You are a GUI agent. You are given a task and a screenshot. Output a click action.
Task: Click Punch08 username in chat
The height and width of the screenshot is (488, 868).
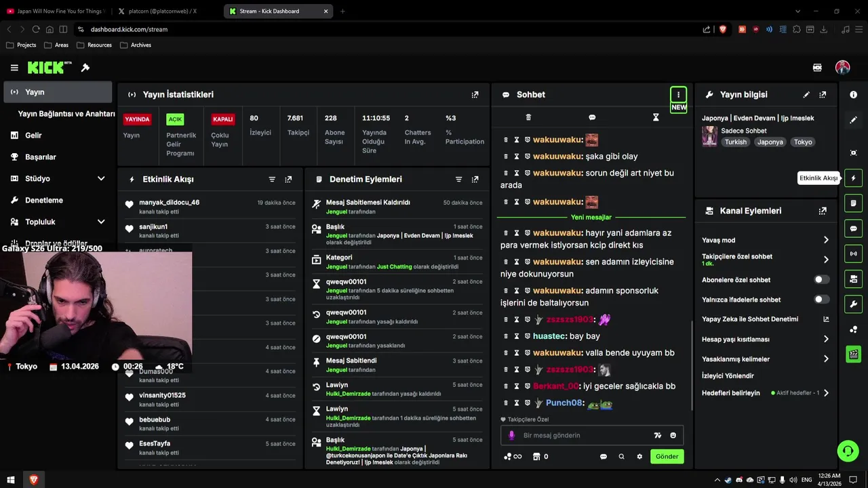point(564,403)
